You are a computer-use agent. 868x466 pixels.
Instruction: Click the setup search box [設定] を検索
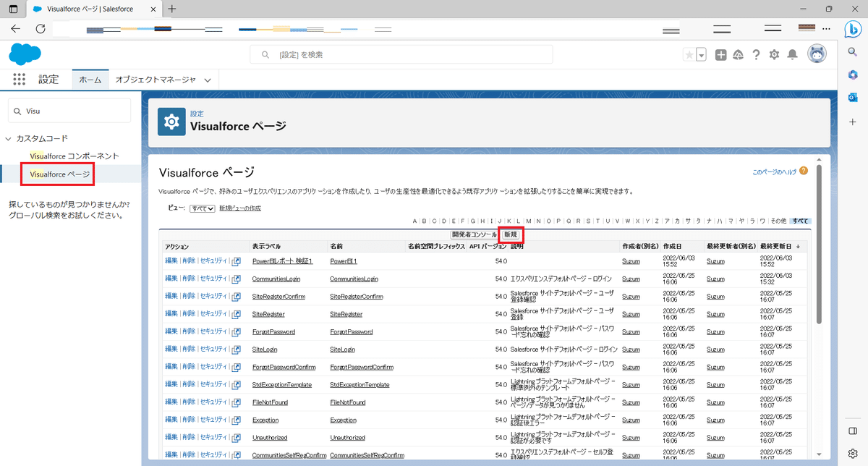(x=401, y=54)
